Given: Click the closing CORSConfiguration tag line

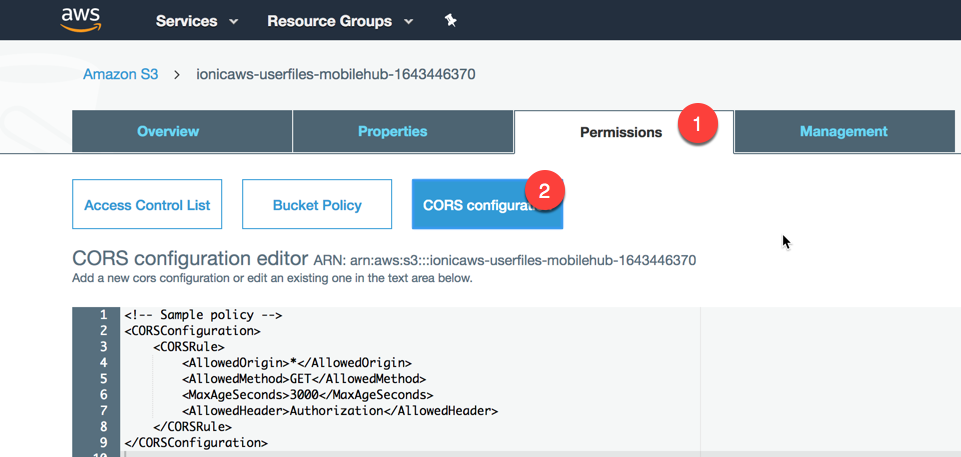Looking at the screenshot, I should click(196, 443).
